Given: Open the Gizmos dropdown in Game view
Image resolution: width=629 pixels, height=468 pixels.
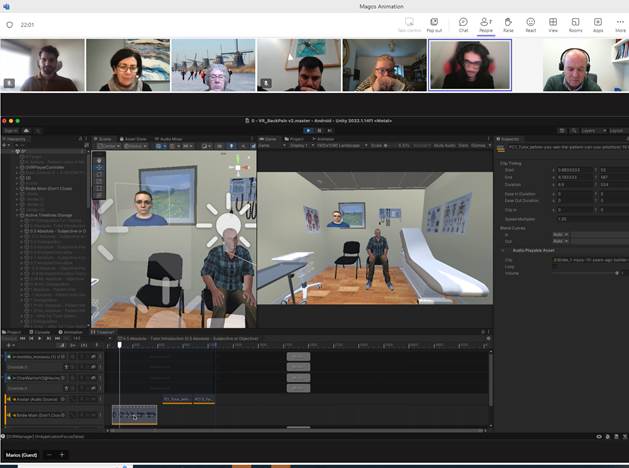Looking at the screenshot, I should point(480,146).
